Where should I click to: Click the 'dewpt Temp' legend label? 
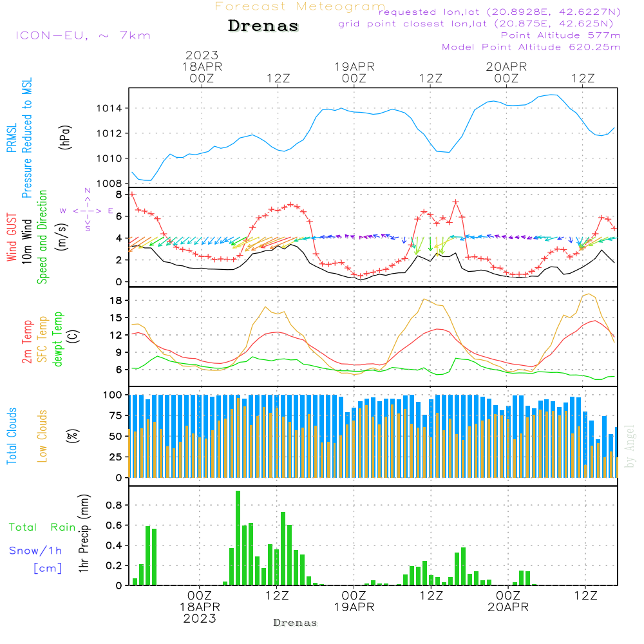click(x=57, y=339)
